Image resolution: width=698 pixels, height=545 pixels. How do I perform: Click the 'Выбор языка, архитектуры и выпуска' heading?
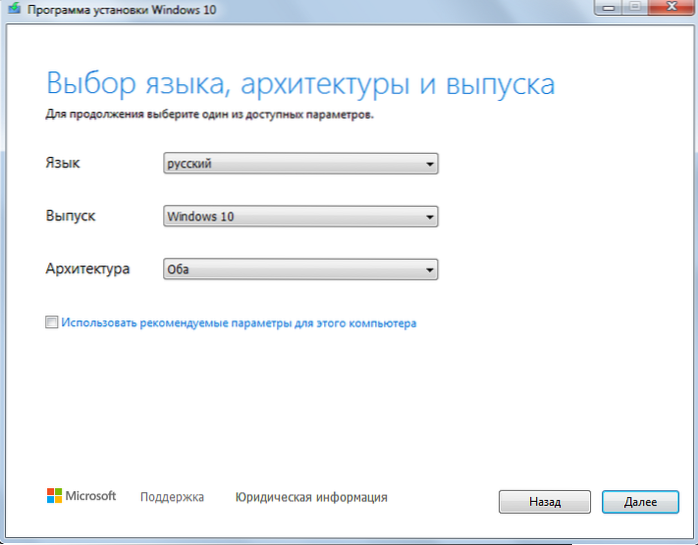point(300,82)
